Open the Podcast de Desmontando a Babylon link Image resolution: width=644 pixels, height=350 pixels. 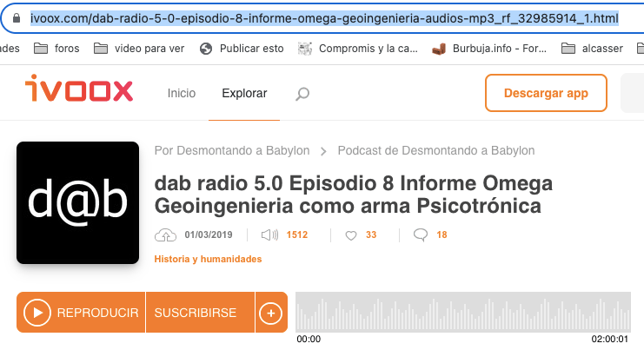pyautogui.click(x=435, y=150)
